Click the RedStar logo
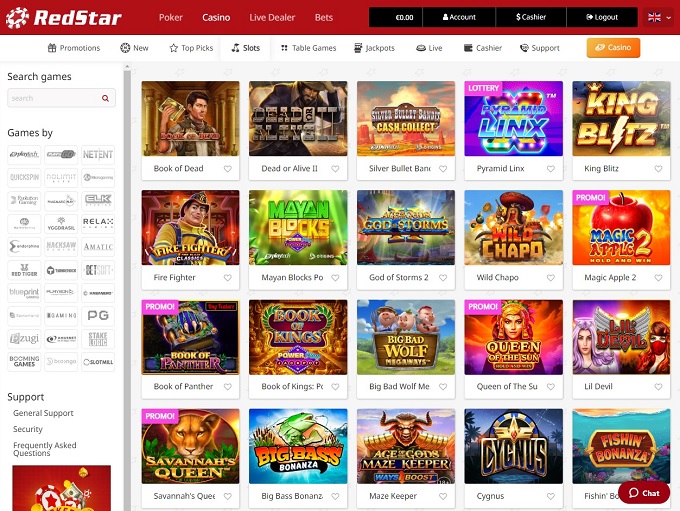Viewport: 680px width, 511px height. tap(63, 17)
